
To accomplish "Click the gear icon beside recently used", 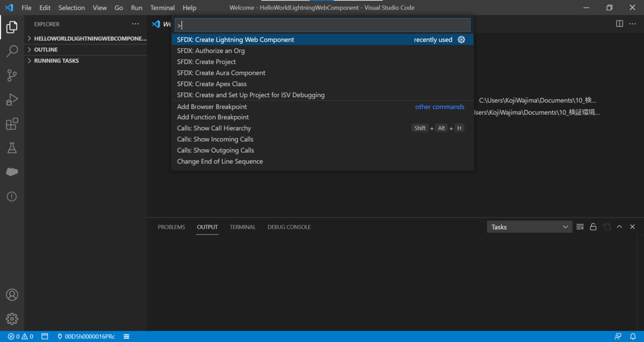I will point(461,40).
